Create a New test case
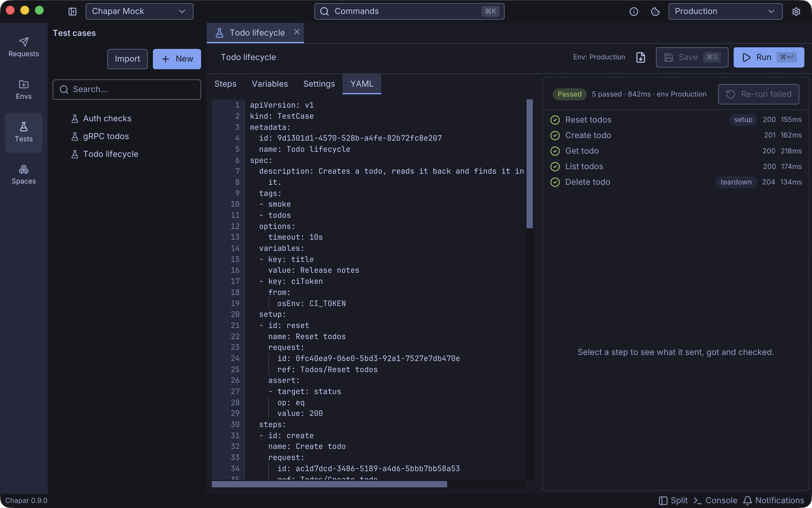The image size is (812, 508). click(x=177, y=59)
